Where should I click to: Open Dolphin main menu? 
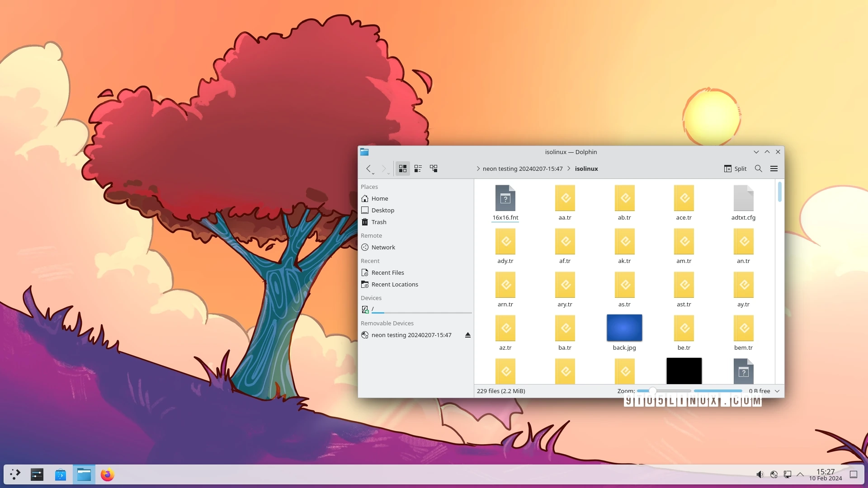pos(774,168)
